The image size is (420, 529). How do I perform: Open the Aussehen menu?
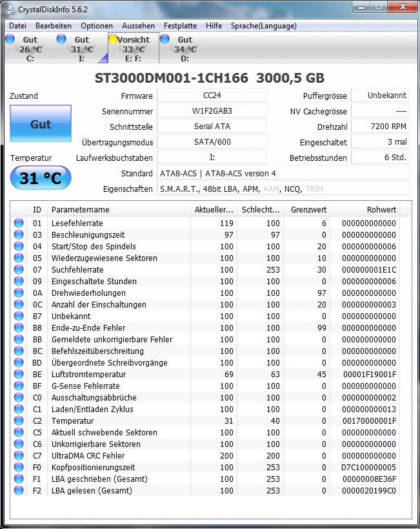[138, 26]
